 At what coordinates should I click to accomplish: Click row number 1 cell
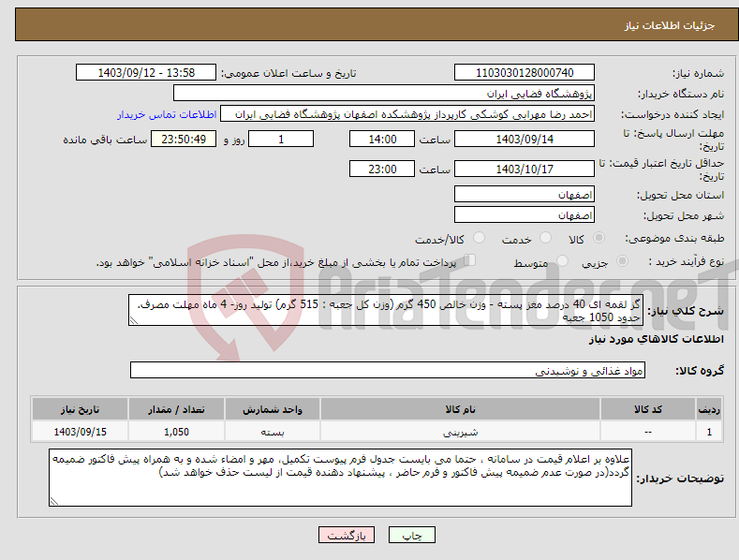coord(709,432)
